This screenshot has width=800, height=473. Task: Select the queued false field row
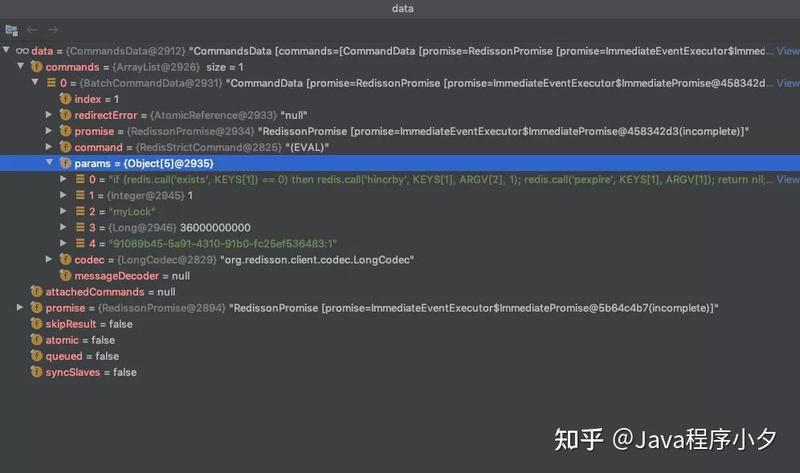pyautogui.click(x=400, y=356)
